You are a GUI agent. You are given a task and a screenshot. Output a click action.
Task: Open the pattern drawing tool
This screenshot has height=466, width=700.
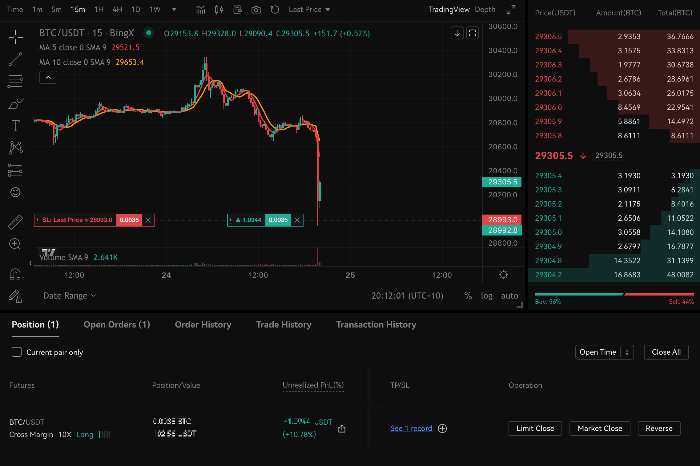[16, 148]
